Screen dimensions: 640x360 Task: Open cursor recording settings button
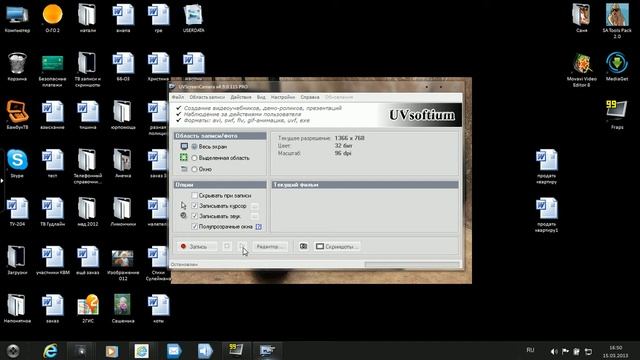click(x=255, y=206)
